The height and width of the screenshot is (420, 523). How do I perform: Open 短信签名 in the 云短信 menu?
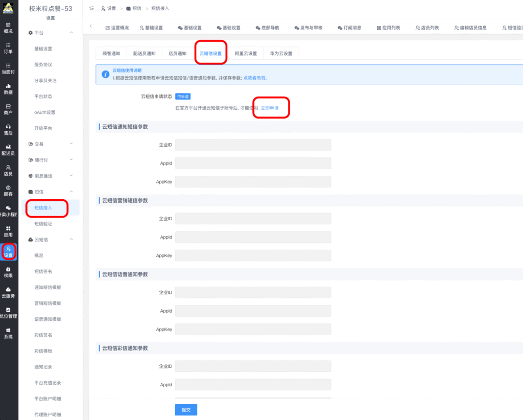coord(43,271)
